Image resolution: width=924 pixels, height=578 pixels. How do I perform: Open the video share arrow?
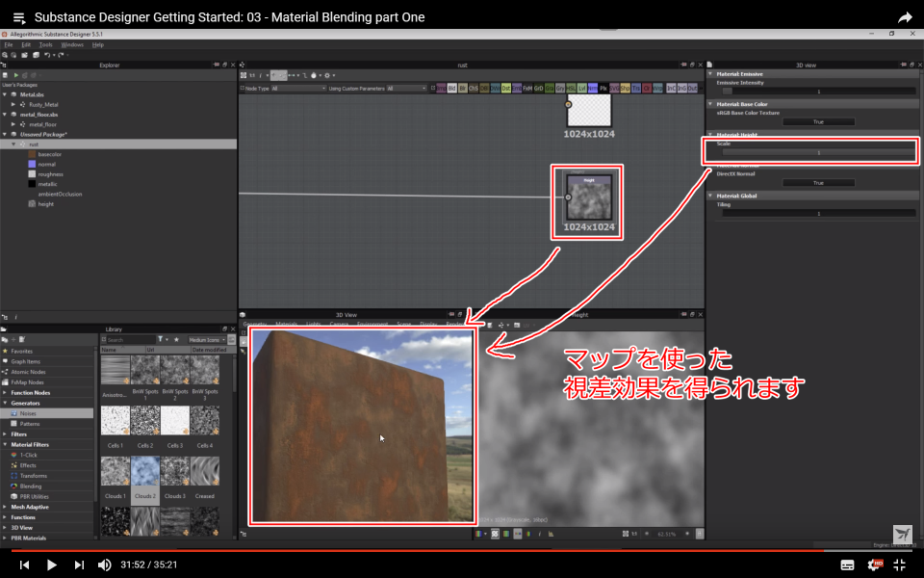[x=905, y=17]
